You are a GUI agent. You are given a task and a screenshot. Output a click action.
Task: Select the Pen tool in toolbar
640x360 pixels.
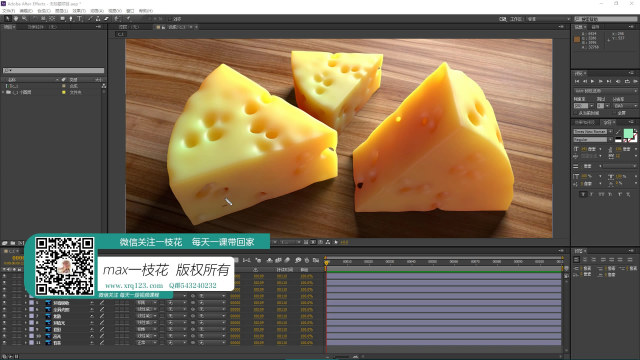point(71,19)
